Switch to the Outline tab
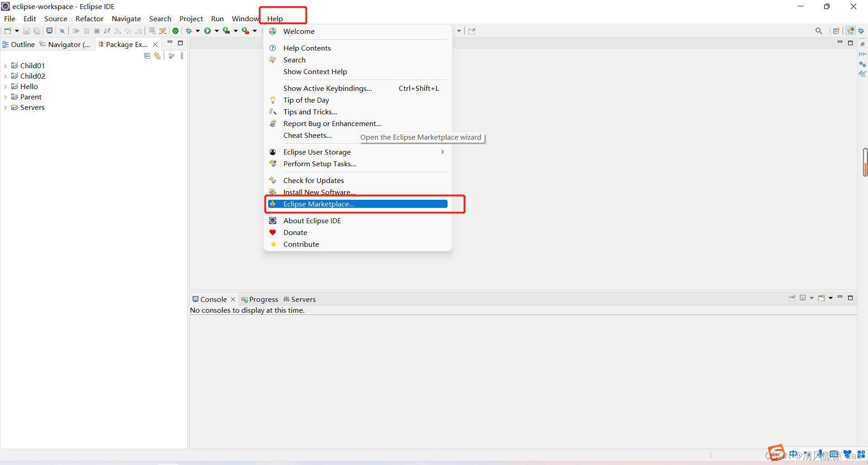Image resolution: width=868 pixels, height=465 pixels. 19,44
